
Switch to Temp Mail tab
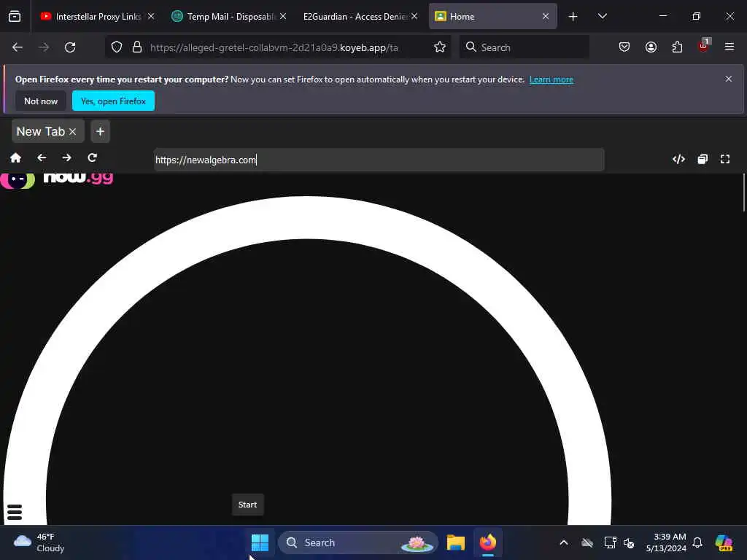pyautogui.click(x=228, y=16)
